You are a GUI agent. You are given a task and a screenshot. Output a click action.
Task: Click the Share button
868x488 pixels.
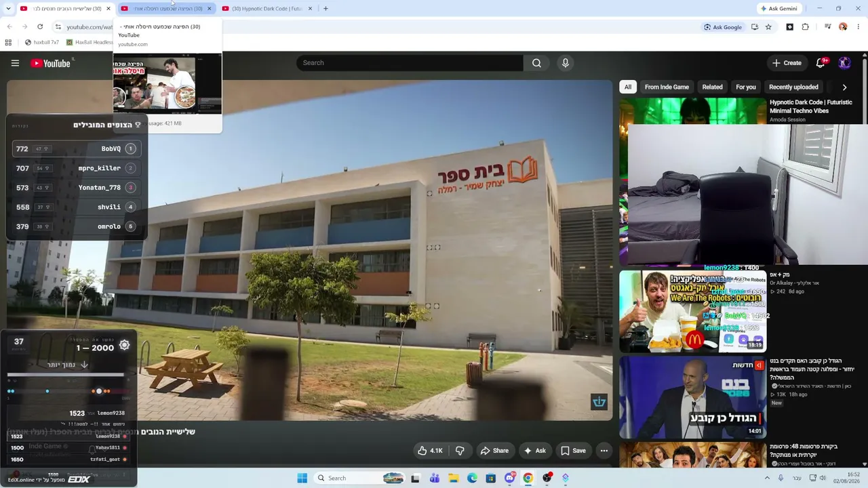494,451
